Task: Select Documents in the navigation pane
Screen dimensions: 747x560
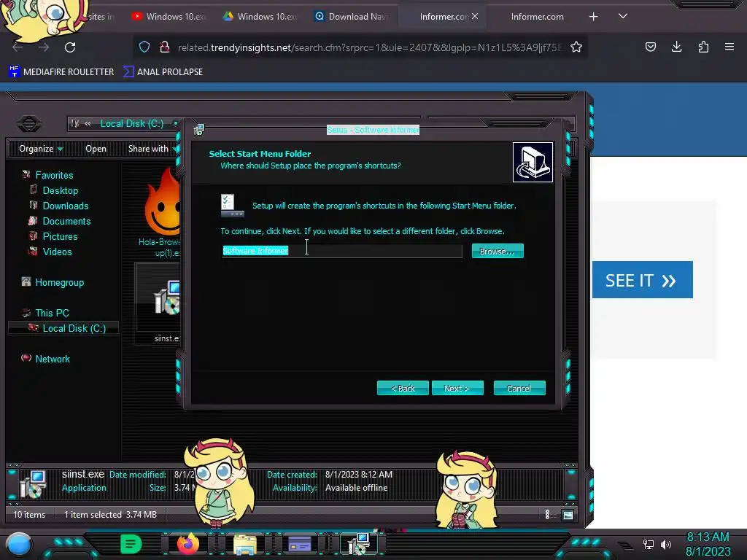Action: click(x=66, y=221)
